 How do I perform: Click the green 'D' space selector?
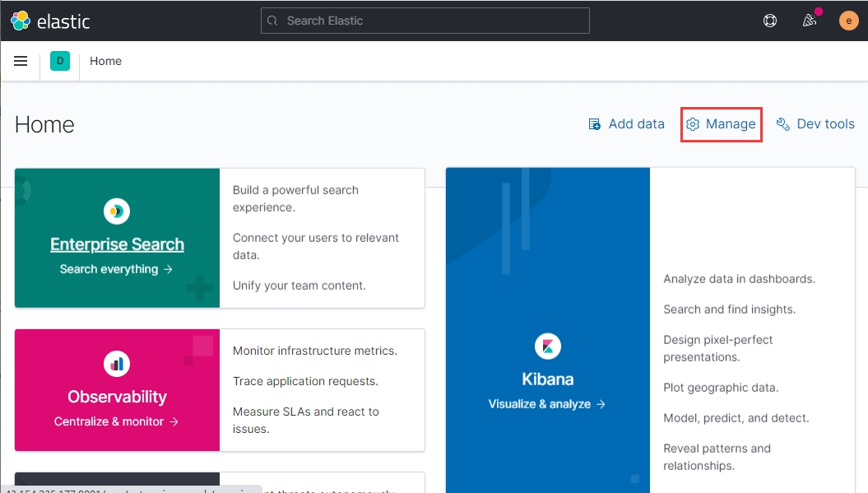(x=60, y=61)
